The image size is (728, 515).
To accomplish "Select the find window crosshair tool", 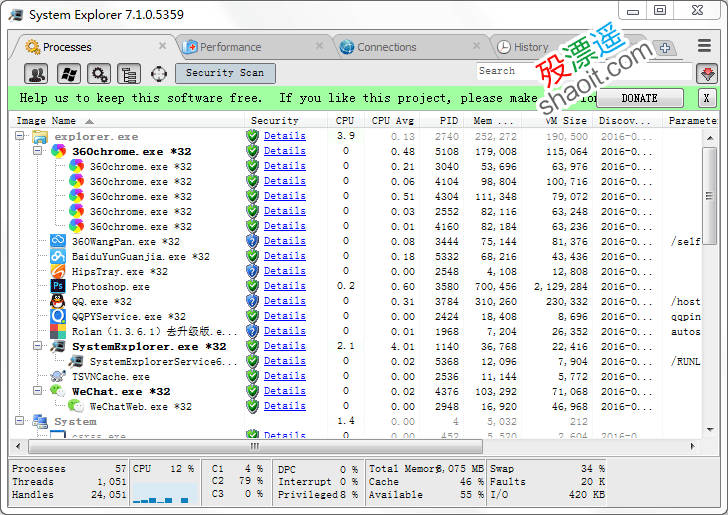I will point(159,74).
